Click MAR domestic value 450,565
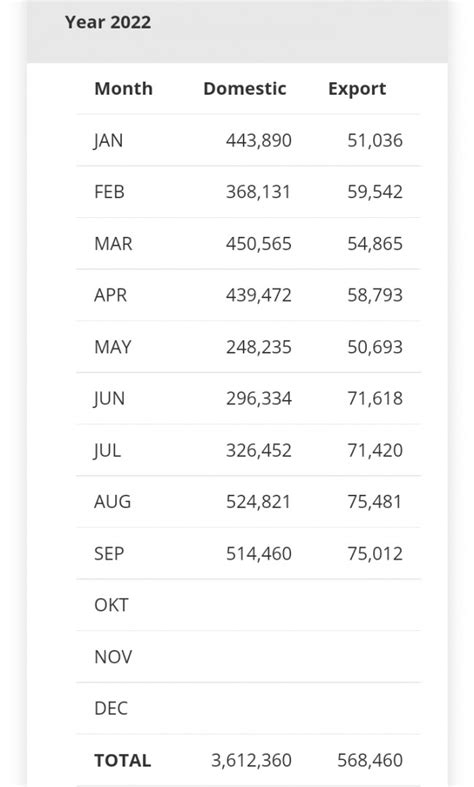 pos(259,244)
